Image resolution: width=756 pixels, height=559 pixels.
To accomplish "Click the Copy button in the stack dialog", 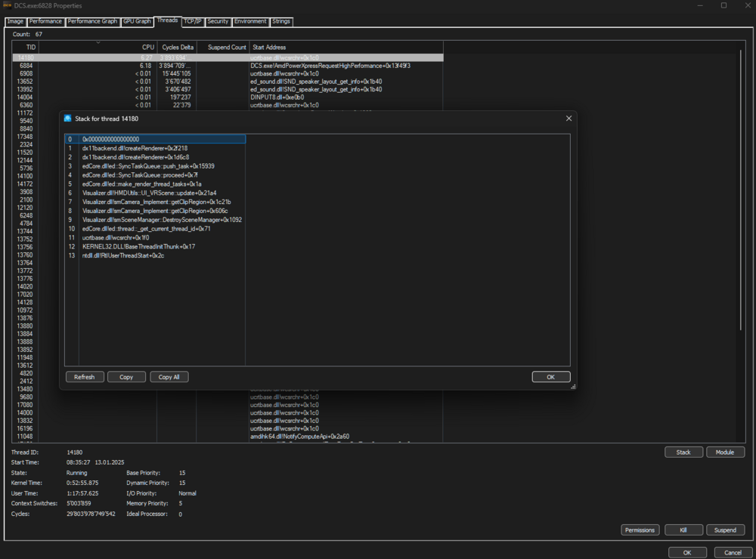I will (126, 376).
